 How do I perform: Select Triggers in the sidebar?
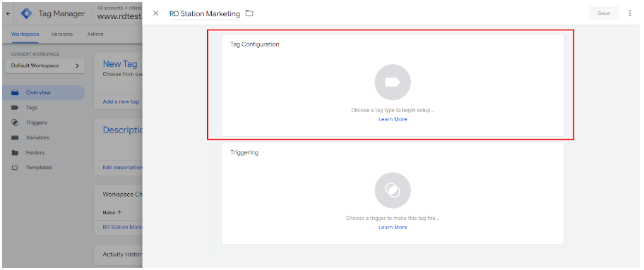(x=43, y=123)
